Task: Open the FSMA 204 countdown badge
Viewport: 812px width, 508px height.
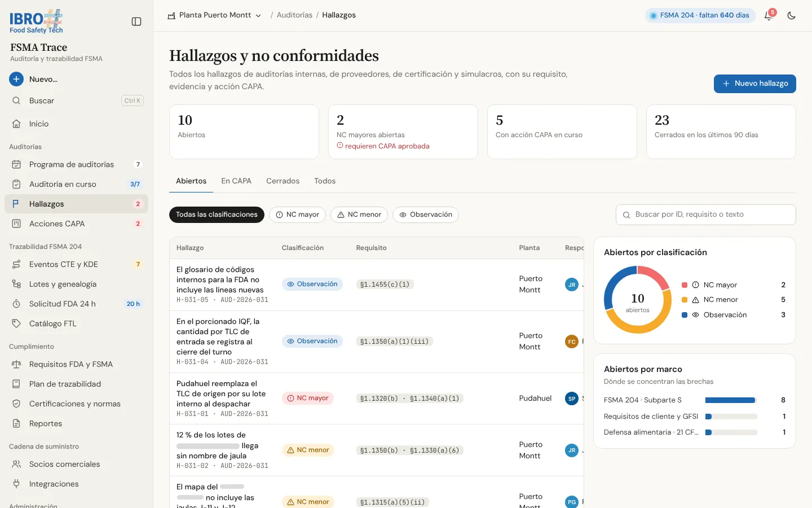Action: click(x=700, y=15)
